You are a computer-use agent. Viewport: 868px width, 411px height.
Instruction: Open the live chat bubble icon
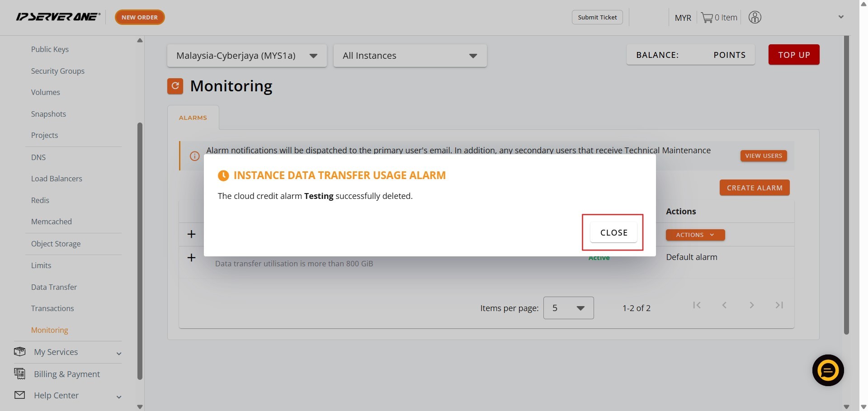click(x=828, y=370)
